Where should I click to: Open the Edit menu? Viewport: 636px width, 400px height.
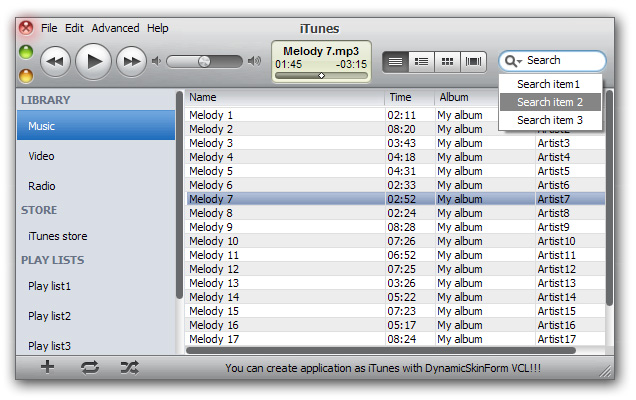74,28
